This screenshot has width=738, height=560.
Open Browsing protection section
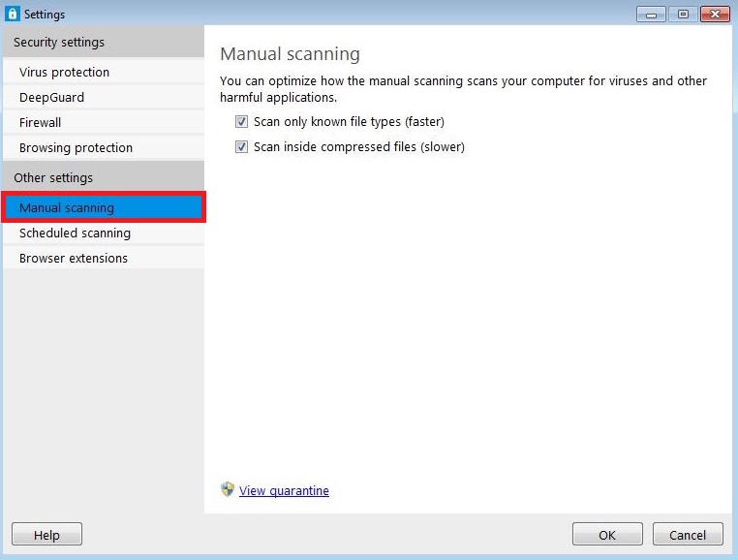[104, 148]
